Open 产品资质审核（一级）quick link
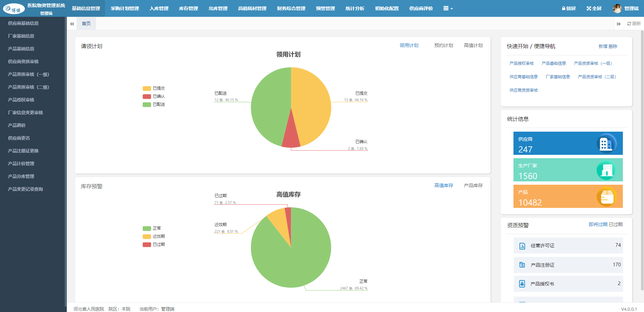This screenshot has height=312, width=644. (x=594, y=63)
